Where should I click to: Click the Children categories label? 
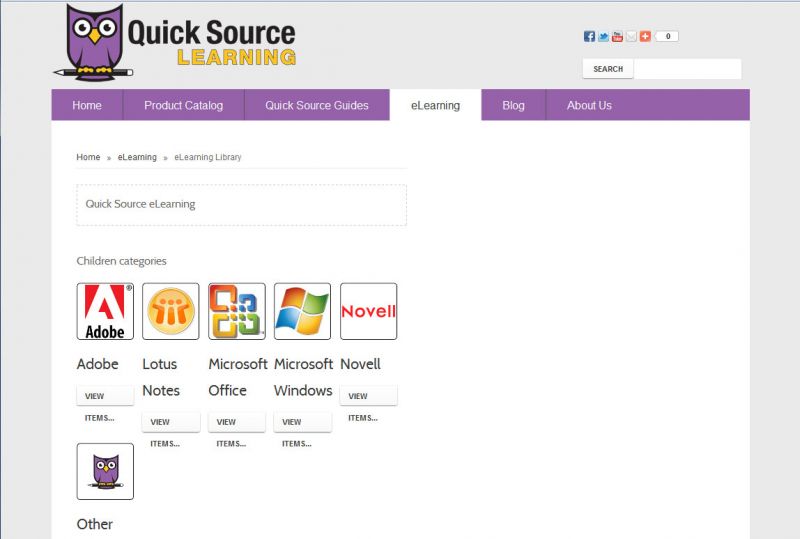coord(121,261)
